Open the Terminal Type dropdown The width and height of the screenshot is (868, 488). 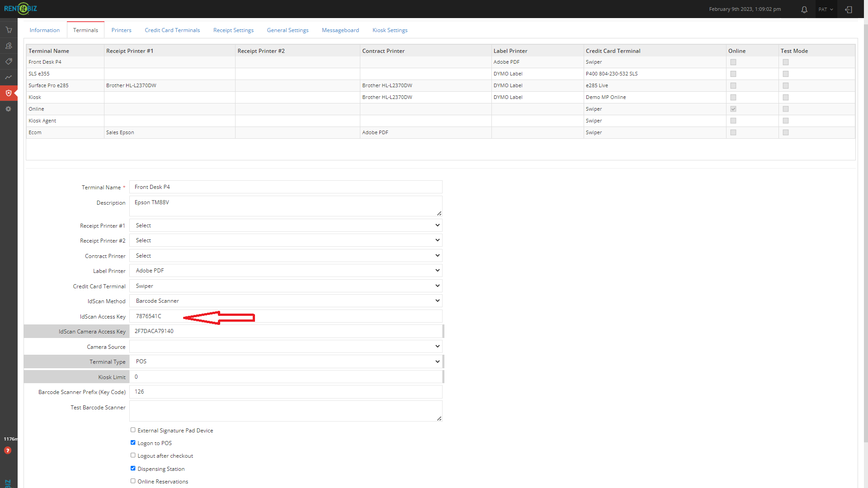pyautogui.click(x=286, y=361)
